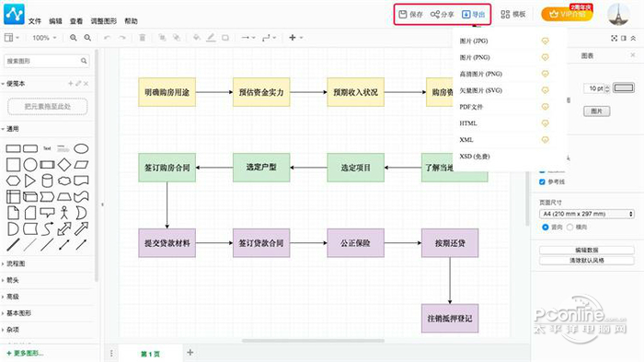Click the add (+) icon in 便笺本 header

pos(70,84)
